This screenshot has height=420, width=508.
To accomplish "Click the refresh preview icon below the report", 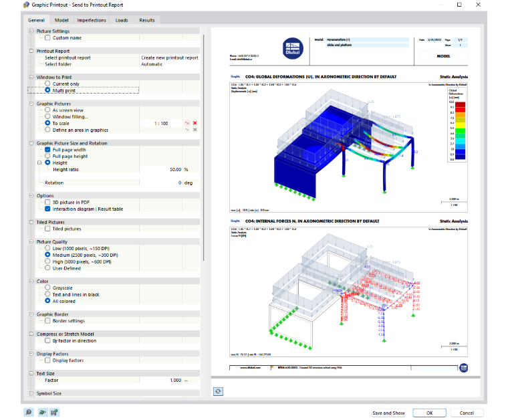I will pyautogui.click(x=218, y=391).
